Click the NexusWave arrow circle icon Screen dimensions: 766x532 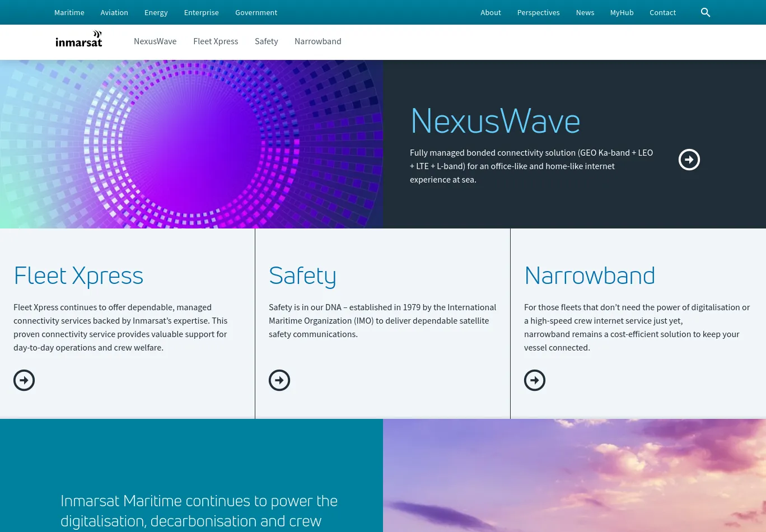689,160
